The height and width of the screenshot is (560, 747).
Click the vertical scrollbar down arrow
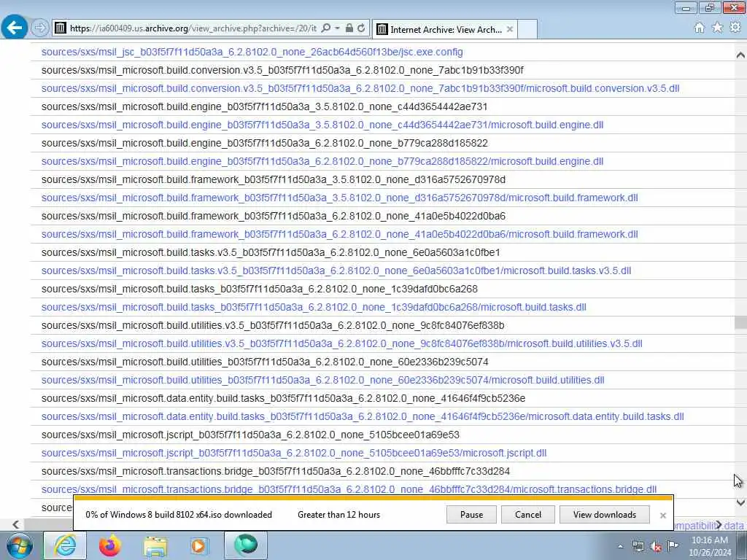pyautogui.click(x=740, y=502)
